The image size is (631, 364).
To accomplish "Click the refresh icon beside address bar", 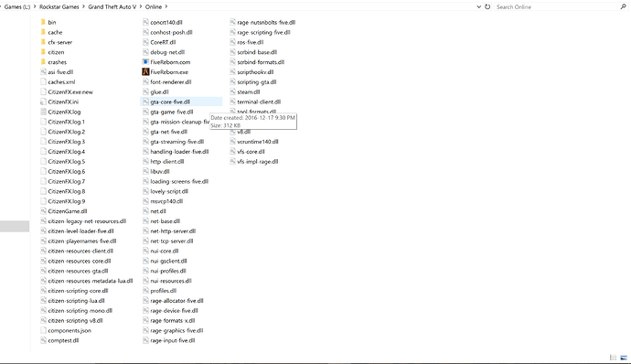I will 487,6.
